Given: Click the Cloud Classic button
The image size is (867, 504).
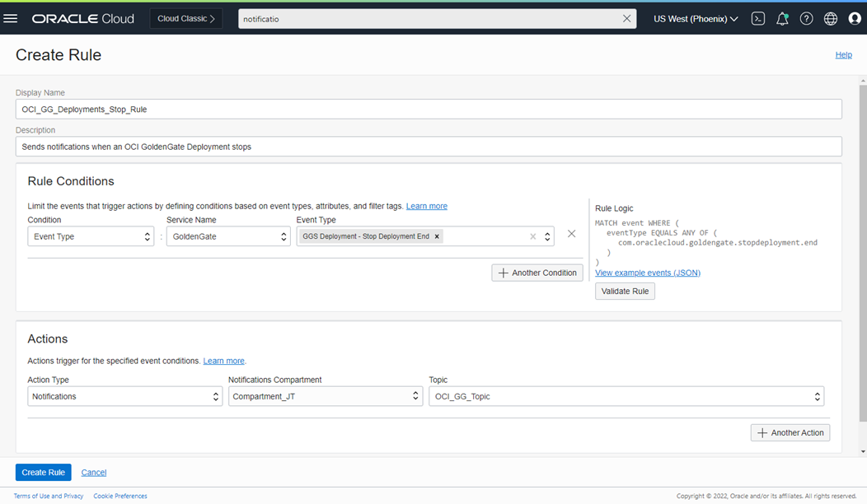Looking at the screenshot, I should click(185, 18).
